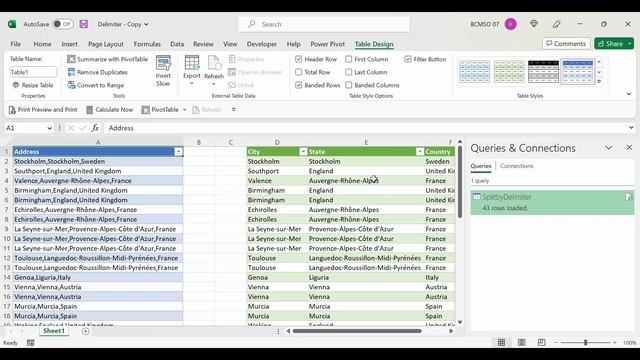Switch to the Home tab
Screen dimensions: 640x360
[42, 44]
